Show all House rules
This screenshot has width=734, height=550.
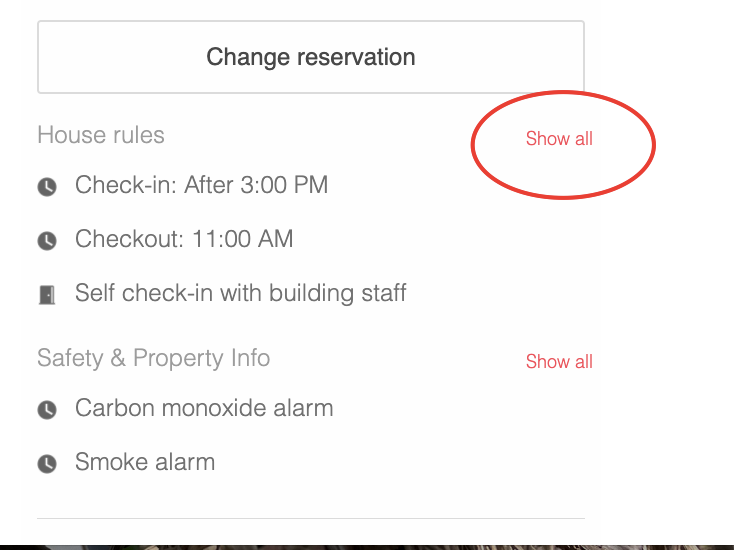click(559, 139)
